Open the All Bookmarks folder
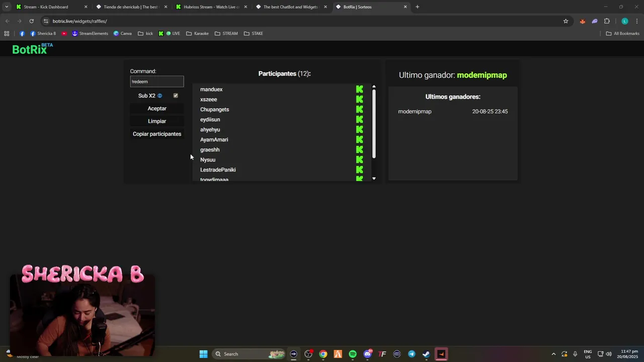Viewport: 644px width, 362px height. click(x=622, y=34)
